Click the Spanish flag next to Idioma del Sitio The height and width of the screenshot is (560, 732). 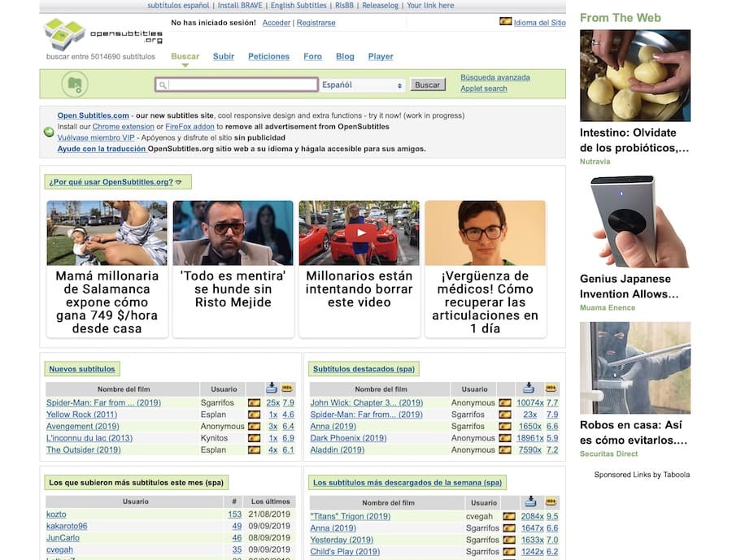(x=505, y=22)
